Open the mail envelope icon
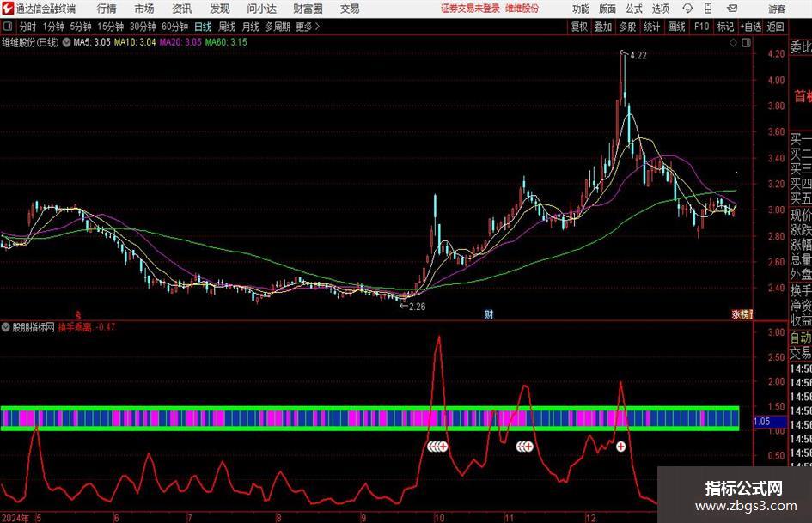 pos(732,9)
